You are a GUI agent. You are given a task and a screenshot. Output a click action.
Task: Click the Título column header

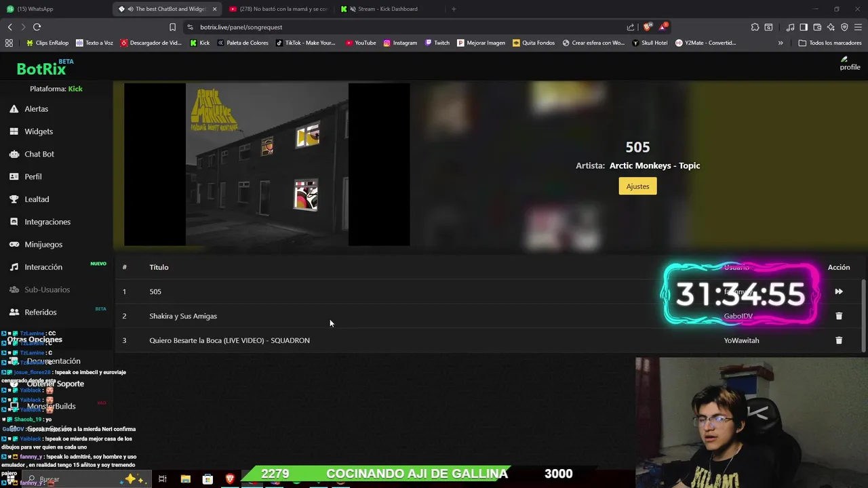(x=159, y=267)
